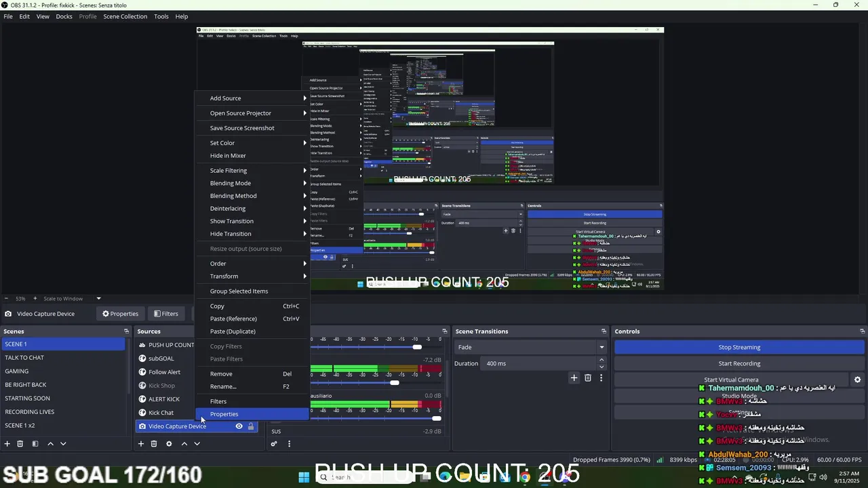868x488 pixels.
Task: Open the Scene Collection menu
Action: (125, 16)
